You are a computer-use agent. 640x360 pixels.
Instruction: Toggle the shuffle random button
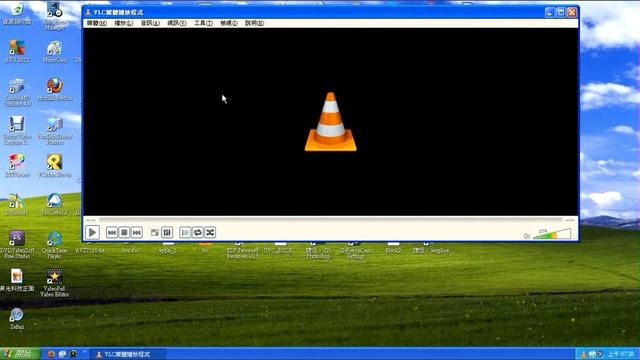pyautogui.click(x=210, y=233)
